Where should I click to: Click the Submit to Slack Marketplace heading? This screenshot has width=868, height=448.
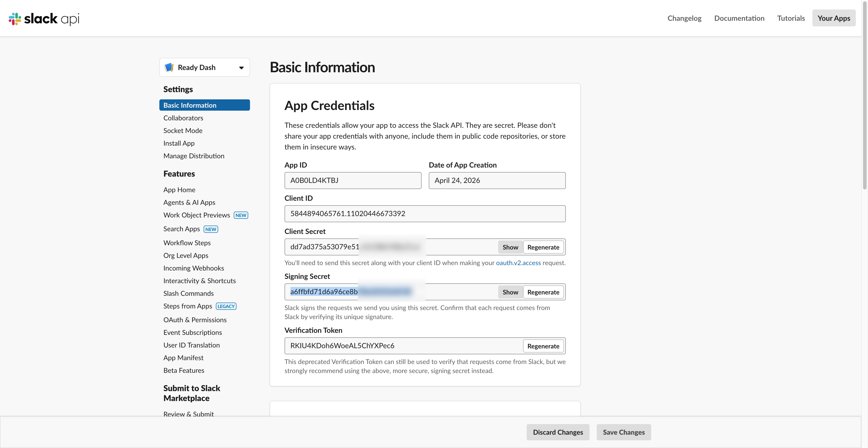click(192, 393)
